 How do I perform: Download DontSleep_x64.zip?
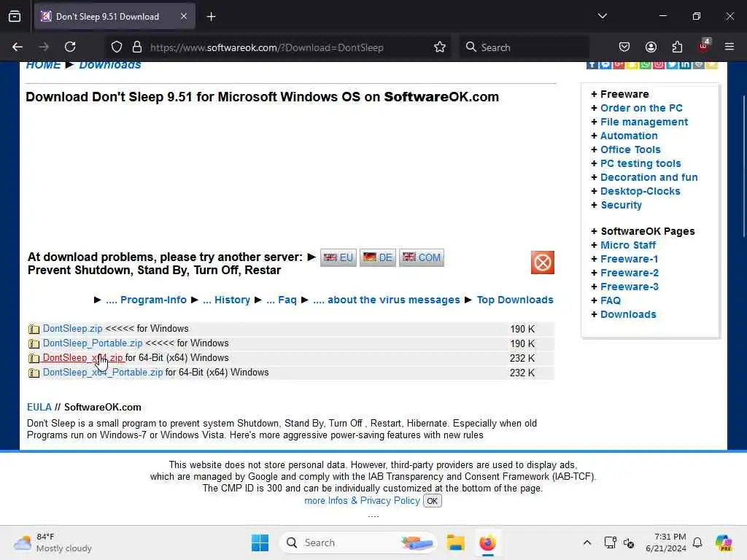[x=83, y=358]
